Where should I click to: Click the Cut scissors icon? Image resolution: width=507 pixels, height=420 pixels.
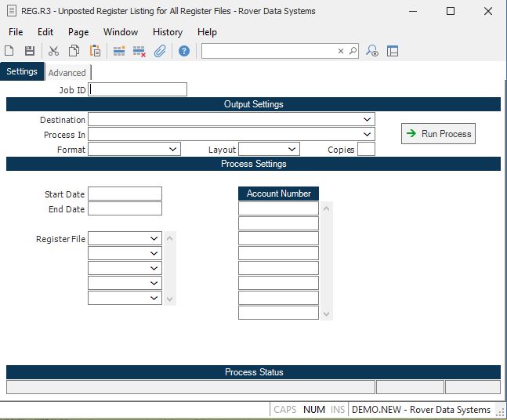point(53,51)
